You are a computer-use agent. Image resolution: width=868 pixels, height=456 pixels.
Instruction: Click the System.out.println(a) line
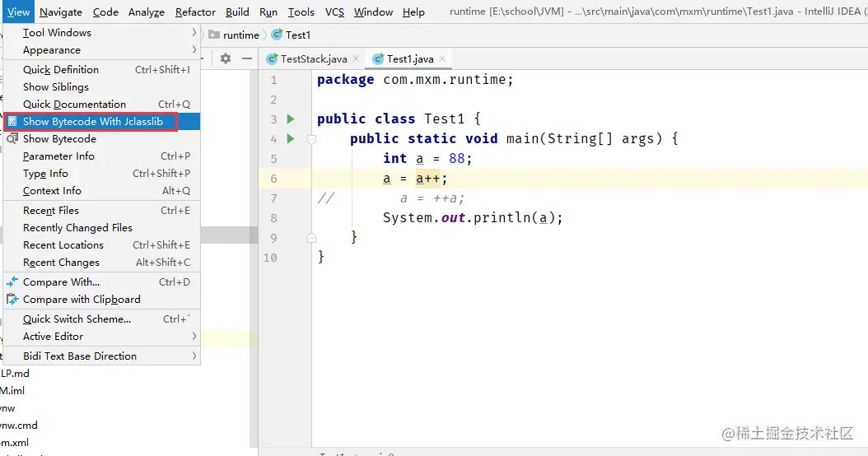tap(473, 218)
